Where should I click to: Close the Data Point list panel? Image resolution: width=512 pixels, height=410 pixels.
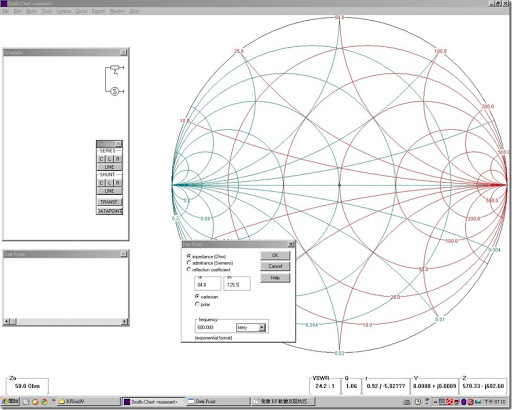[x=123, y=254]
